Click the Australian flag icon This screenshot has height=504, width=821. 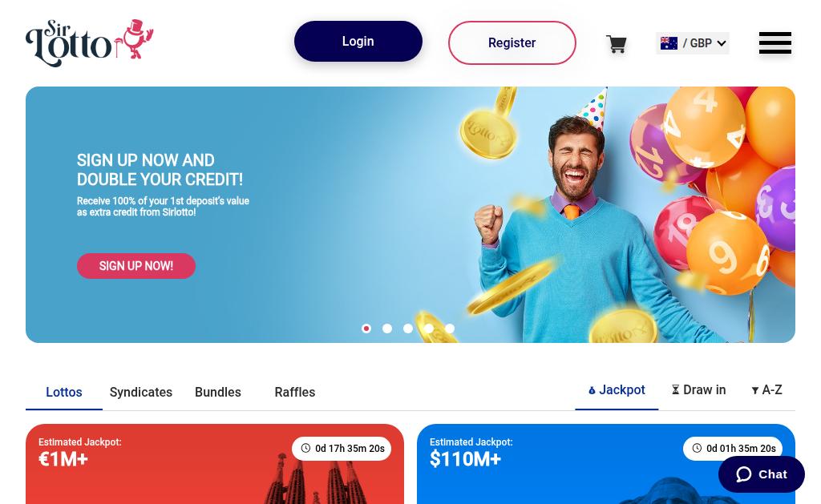pyautogui.click(x=669, y=43)
